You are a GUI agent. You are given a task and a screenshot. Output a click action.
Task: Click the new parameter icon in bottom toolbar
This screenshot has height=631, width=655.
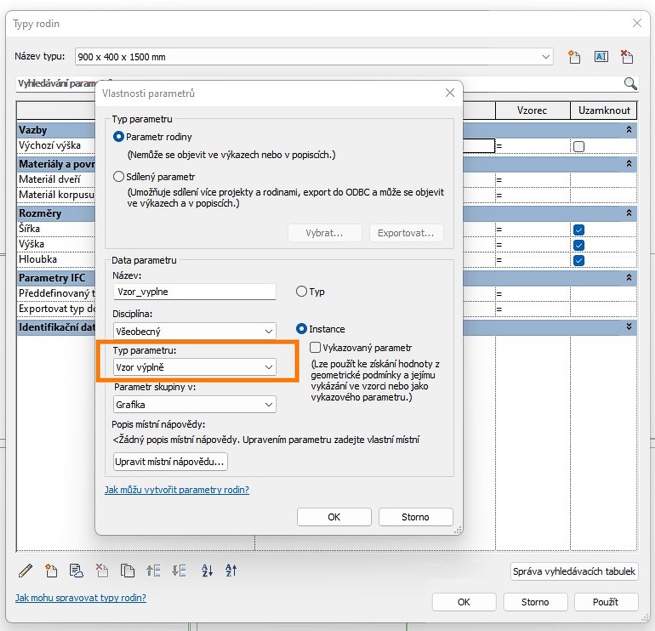tap(51, 571)
